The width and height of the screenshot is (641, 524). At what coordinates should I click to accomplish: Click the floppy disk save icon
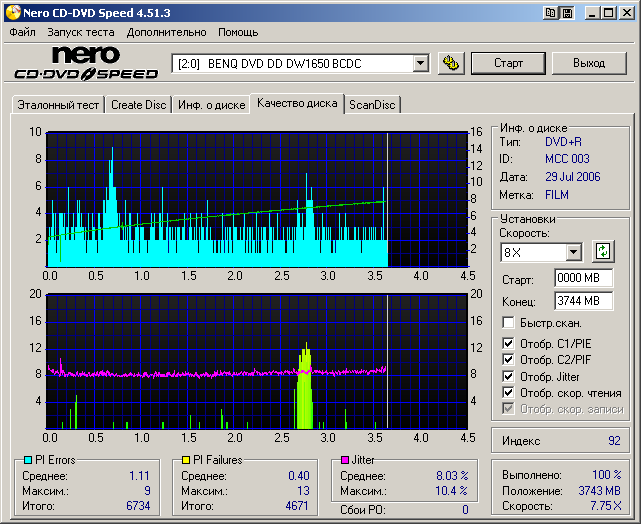567,13
